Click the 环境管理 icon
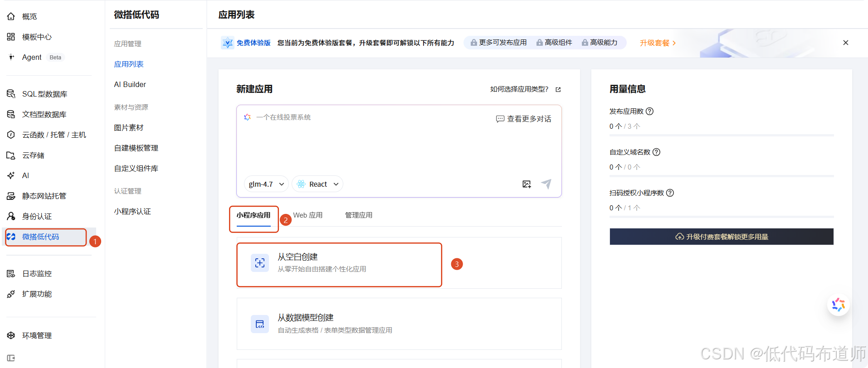Viewport: 868px width, 368px height. point(11,335)
